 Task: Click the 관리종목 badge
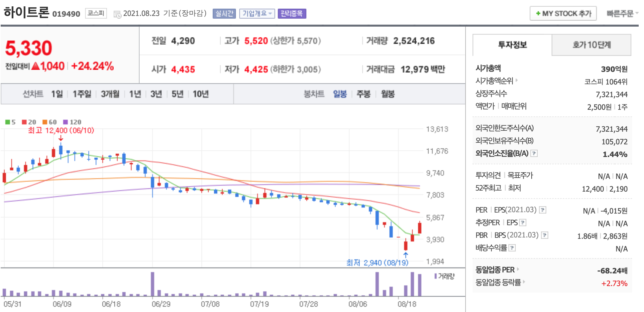click(x=292, y=14)
